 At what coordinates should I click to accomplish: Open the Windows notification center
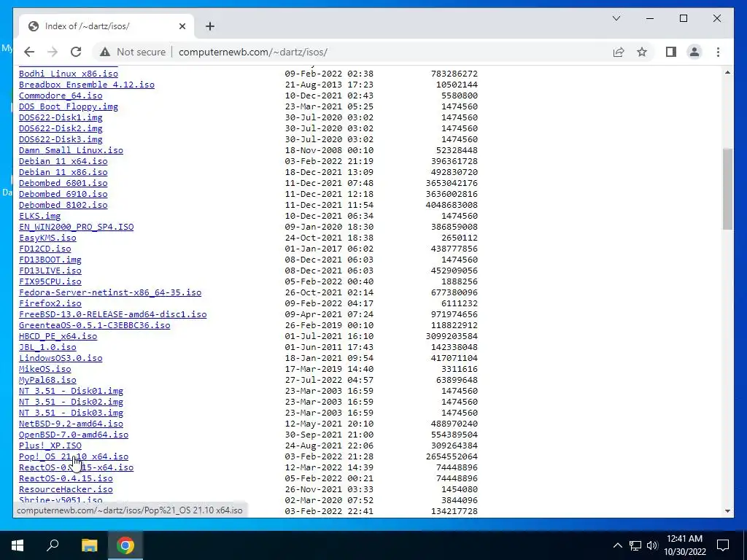click(x=723, y=545)
